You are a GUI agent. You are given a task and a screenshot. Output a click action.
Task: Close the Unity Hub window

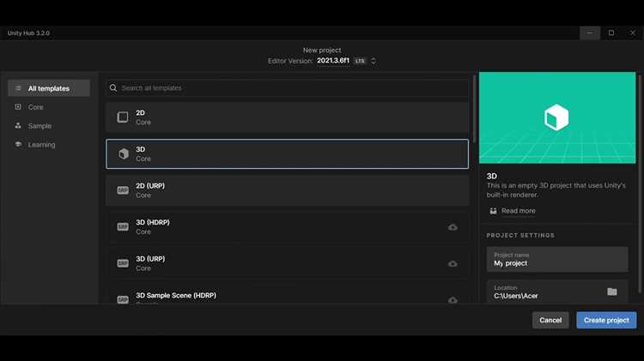coord(633,33)
